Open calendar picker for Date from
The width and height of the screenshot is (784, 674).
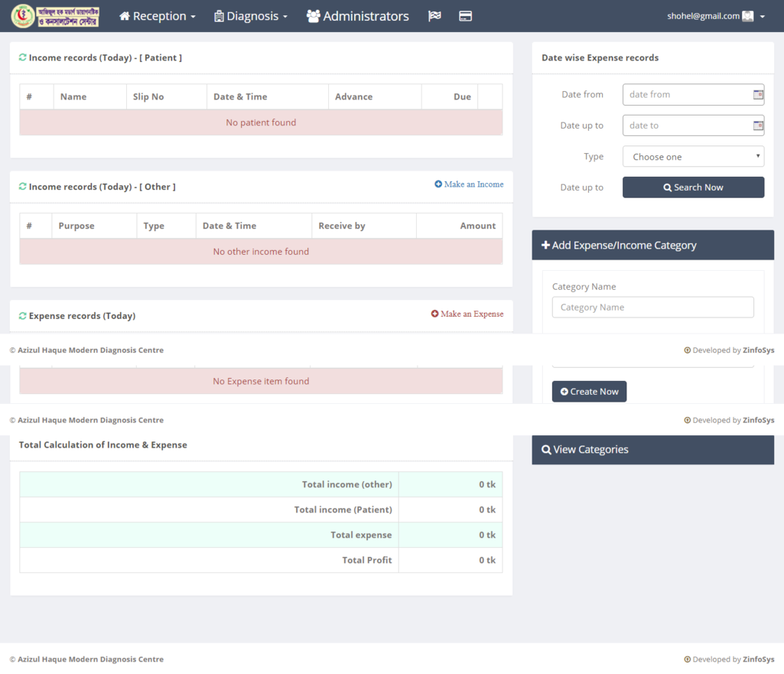[758, 95]
